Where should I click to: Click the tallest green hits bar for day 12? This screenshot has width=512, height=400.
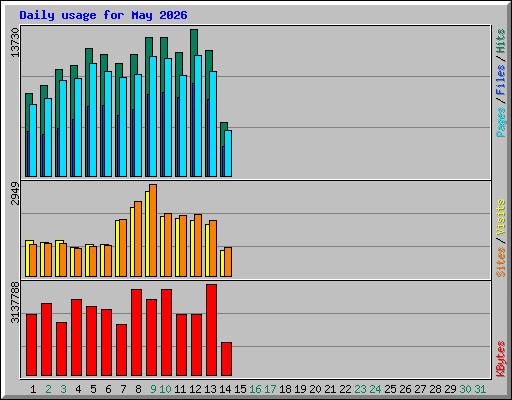pos(194,42)
